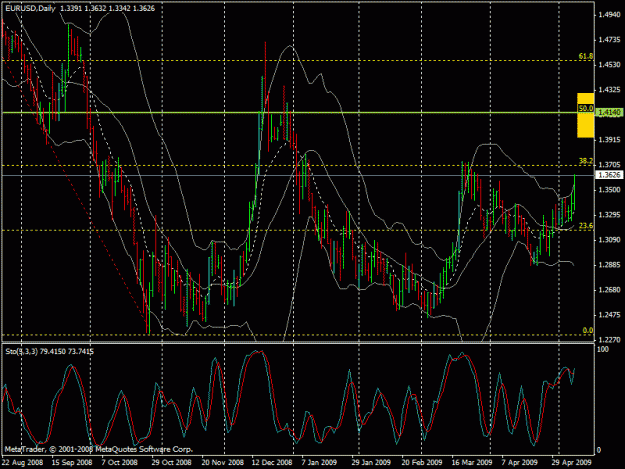Image resolution: width=625 pixels, height=469 pixels.
Task: Click the 1.2475 price axis value
Action: (x=609, y=315)
